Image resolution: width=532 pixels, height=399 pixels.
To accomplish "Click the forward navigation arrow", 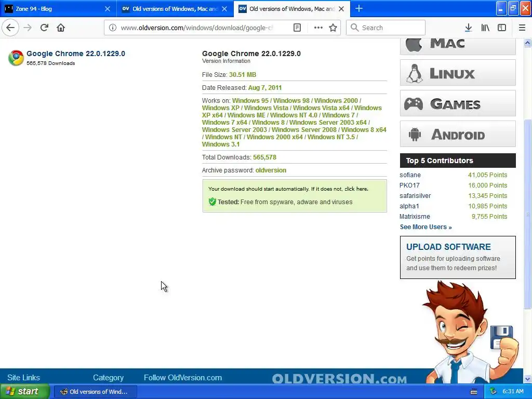I will tap(28, 28).
